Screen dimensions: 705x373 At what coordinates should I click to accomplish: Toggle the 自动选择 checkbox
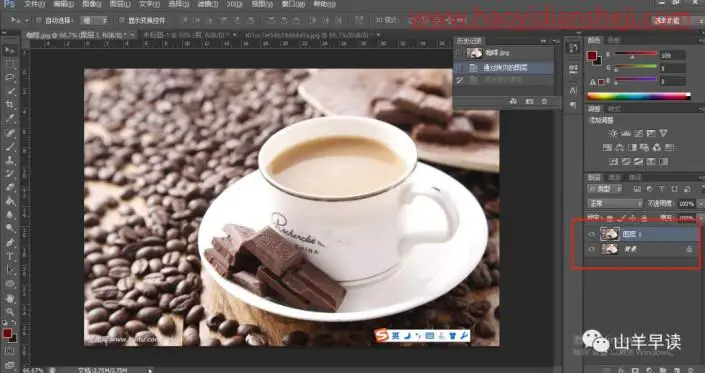[x=38, y=20]
